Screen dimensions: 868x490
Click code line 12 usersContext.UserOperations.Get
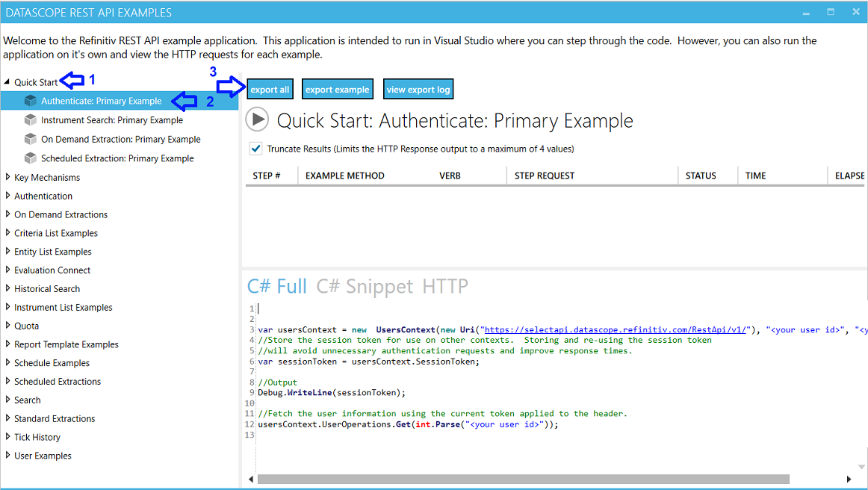click(408, 424)
